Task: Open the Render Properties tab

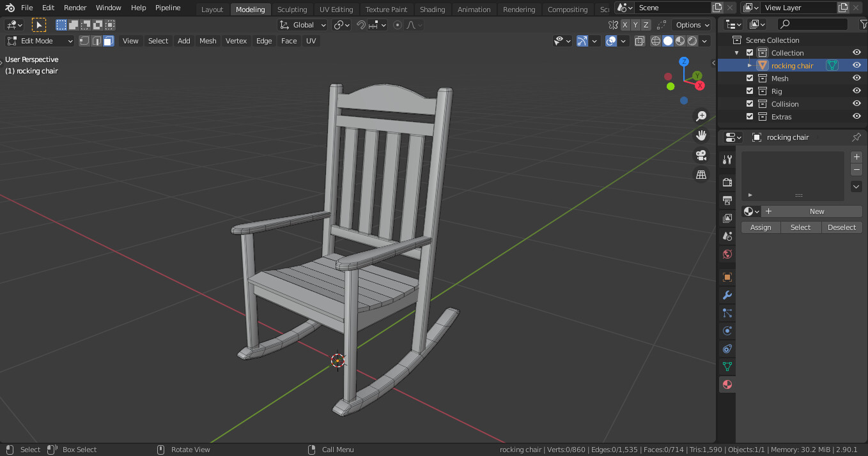Action: [727, 181]
